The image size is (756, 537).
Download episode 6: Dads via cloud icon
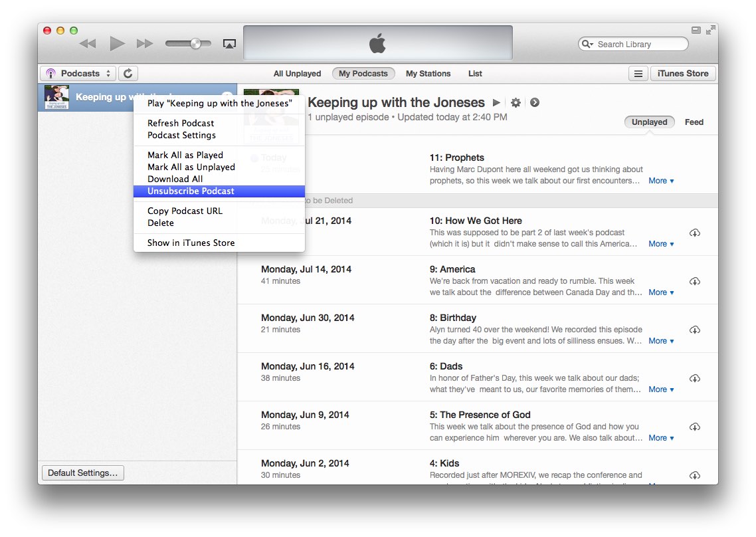tap(694, 378)
